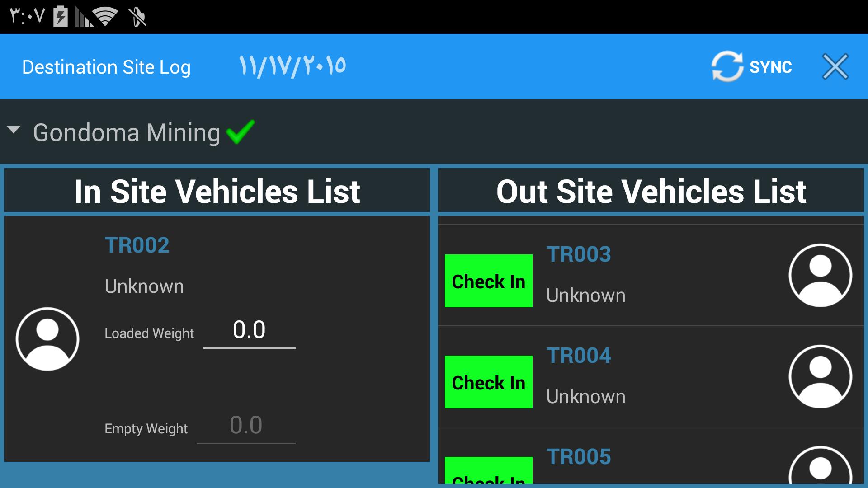Check in vehicle TR004
The width and height of the screenshot is (868, 488).
[489, 382]
